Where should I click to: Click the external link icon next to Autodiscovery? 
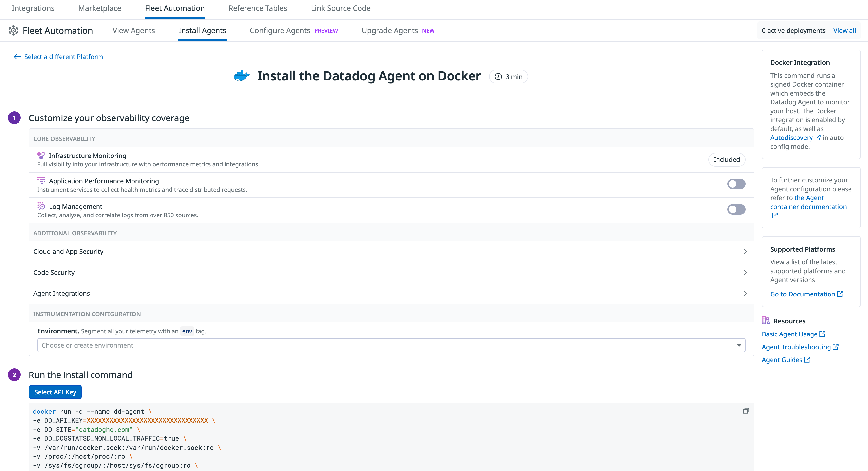click(x=817, y=137)
